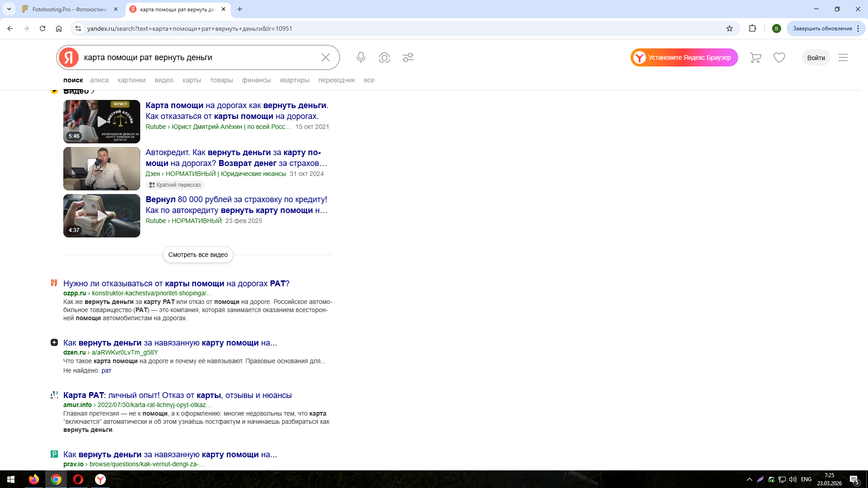Launch Firefox from the taskbar

[34, 479]
